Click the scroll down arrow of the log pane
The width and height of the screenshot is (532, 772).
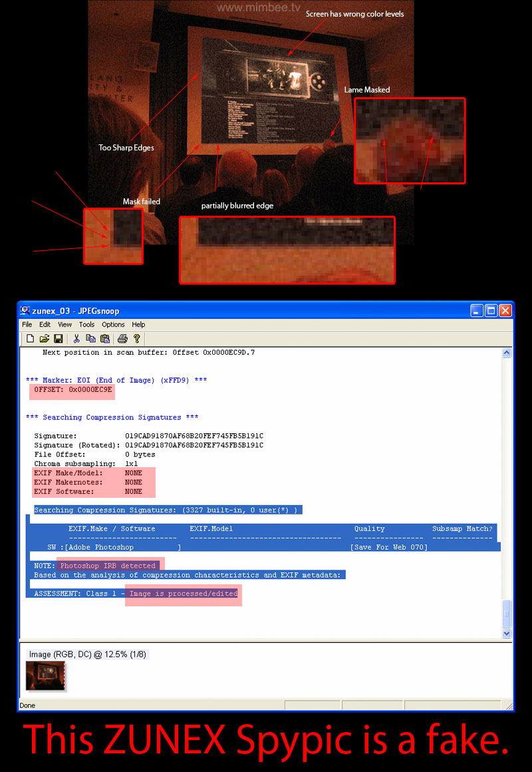pos(507,634)
